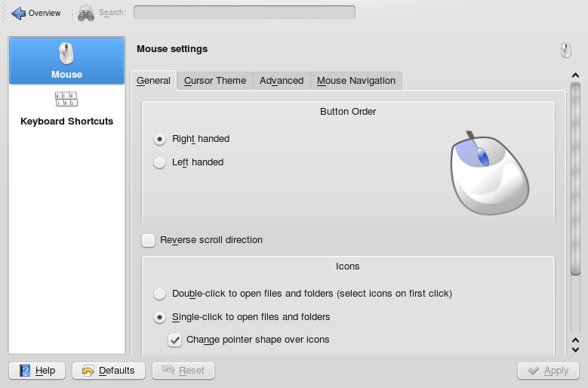The image size is (588, 388).
Task: Switch to the Mouse Navigation tab
Action: pos(356,81)
